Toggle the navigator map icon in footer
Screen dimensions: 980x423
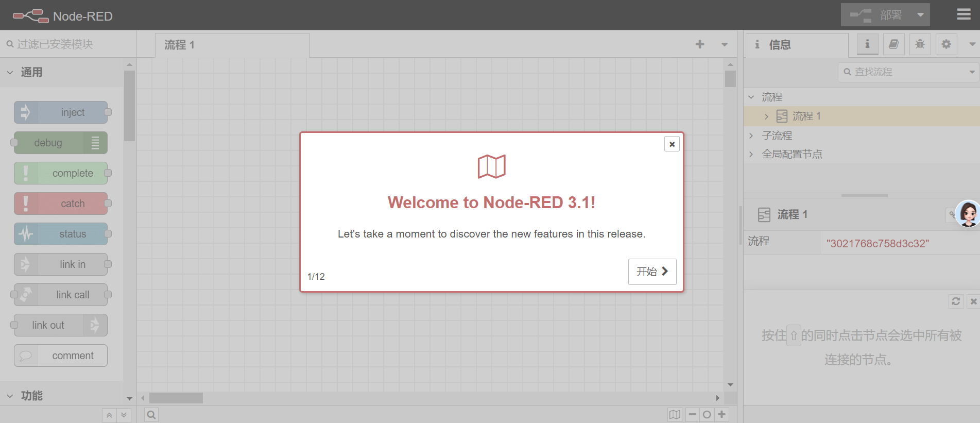675,415
